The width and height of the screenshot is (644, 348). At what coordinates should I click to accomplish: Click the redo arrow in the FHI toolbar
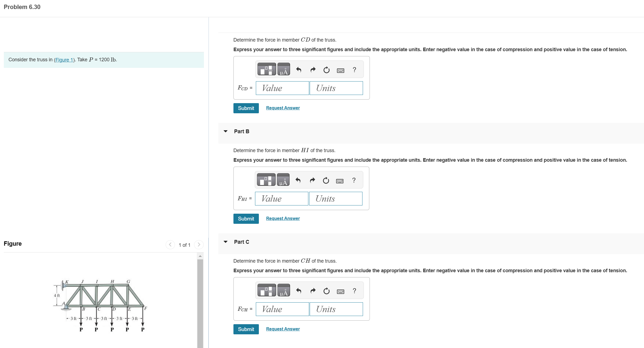point(312,180)
